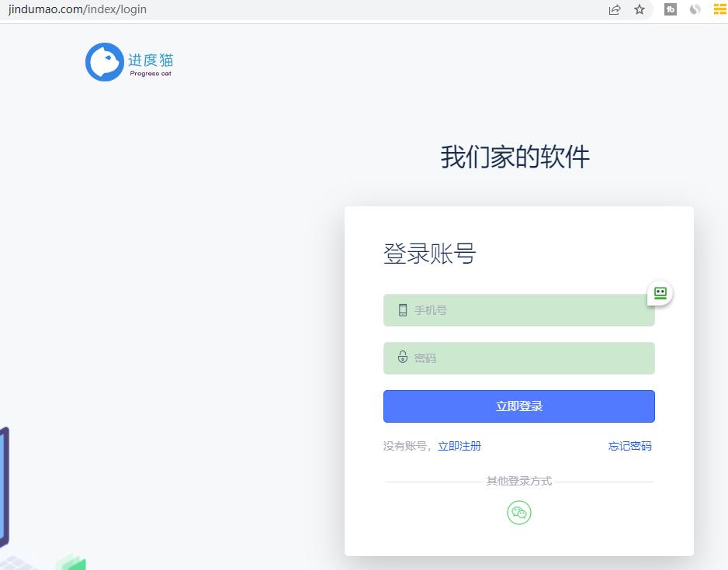This screenshot has width=728, height=570.
Task: Click the 密码 password input field
Action: (518, 358)
